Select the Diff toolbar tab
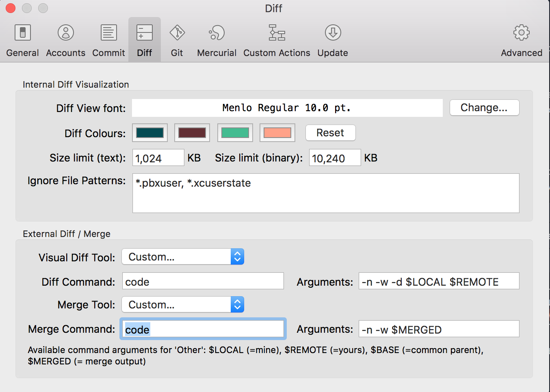Image resolution: width=550 pixels, height=392 pixels. (x=145, y=40)
